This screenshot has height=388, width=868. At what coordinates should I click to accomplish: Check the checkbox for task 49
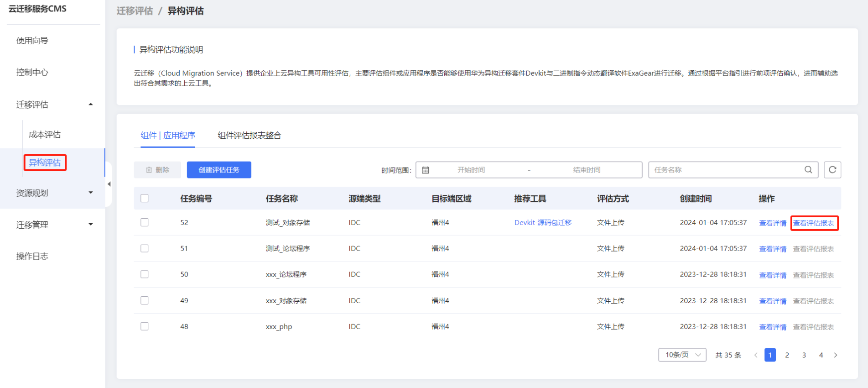click(x=145, y=300)
